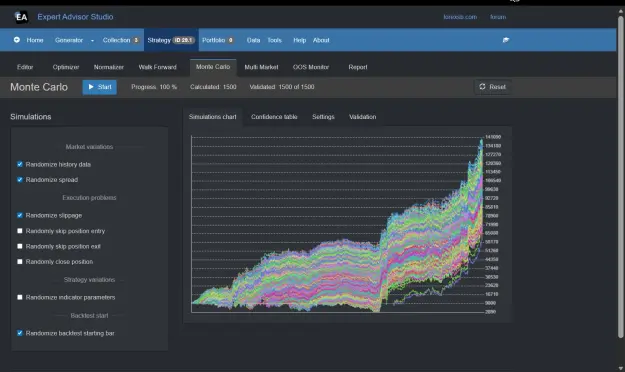Enable Randomize indicator parameters
The height and width of the screenshot is (372, 625).
20,297
